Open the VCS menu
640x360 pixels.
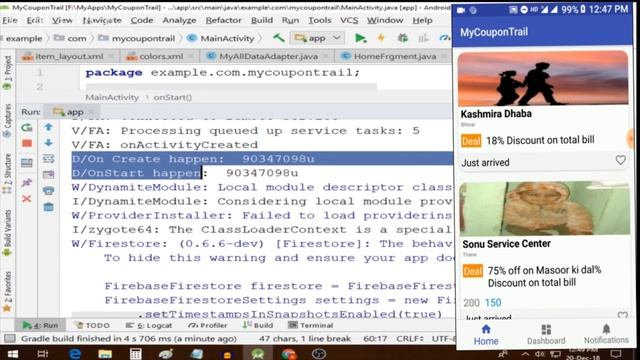tap(349, 20)
